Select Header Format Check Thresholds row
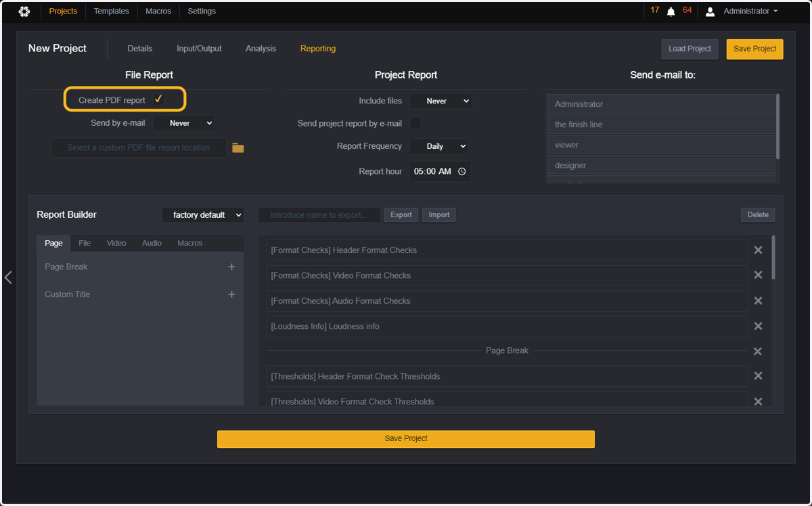The image size is (812, 506). [x=507, y=376]
